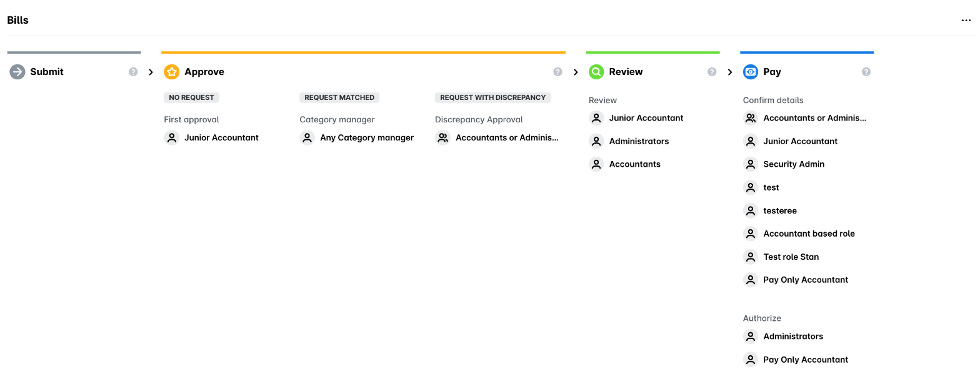The image size is (980, 379).
Task: Click Junior Accountant text under First approval
Action: pyautogui.click(x=221, y=137)
